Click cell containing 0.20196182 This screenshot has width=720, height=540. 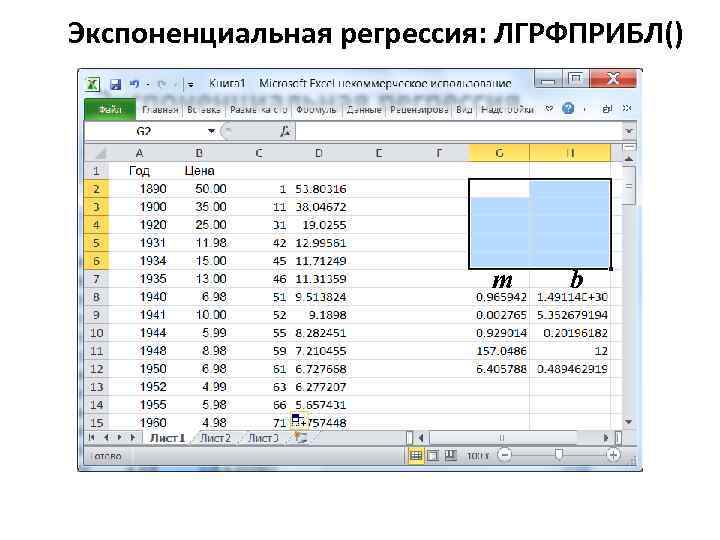point(570,333)
